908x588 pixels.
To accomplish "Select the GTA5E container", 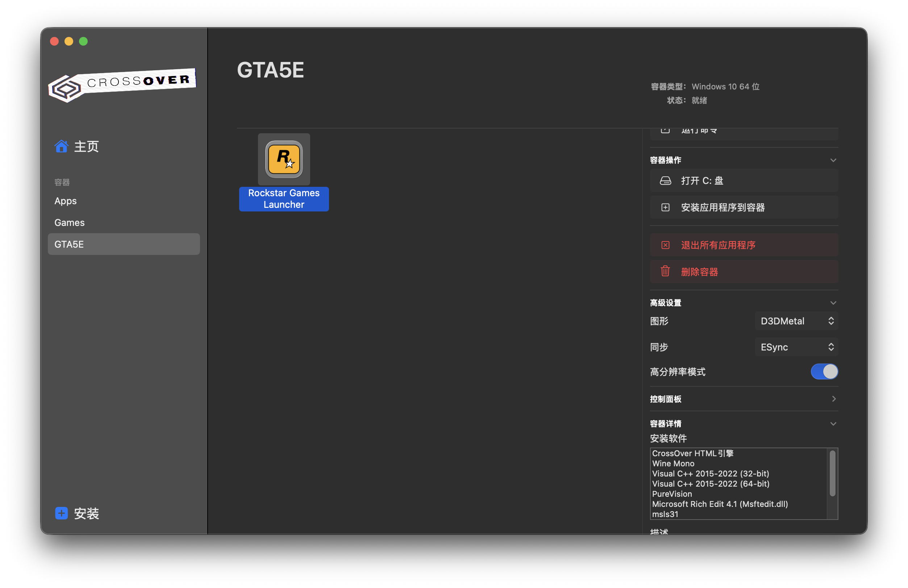I will 124,244.
